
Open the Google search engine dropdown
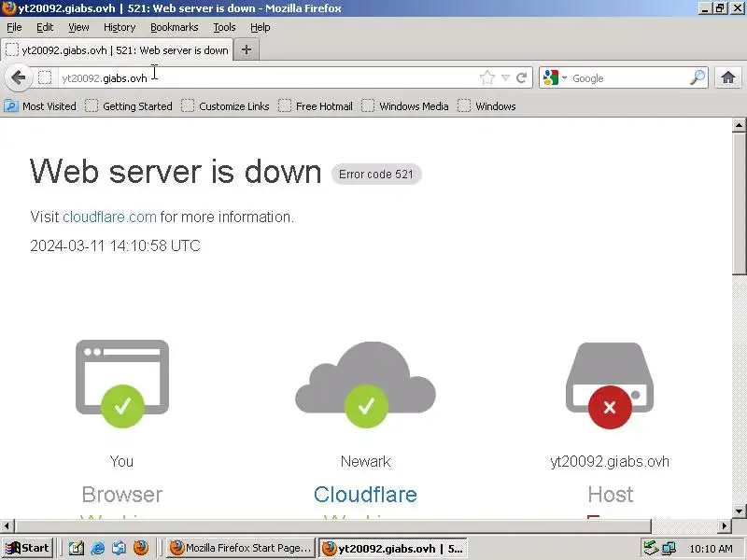pyautogui.click(x=556, y=77)
